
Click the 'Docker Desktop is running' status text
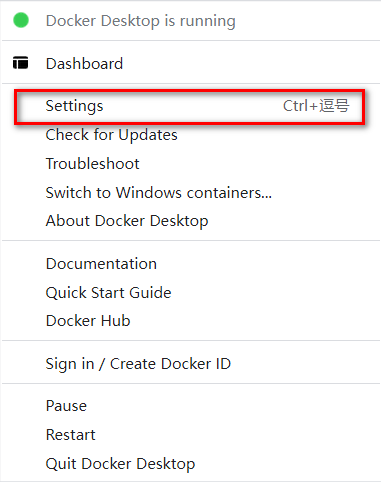(141, 21)
